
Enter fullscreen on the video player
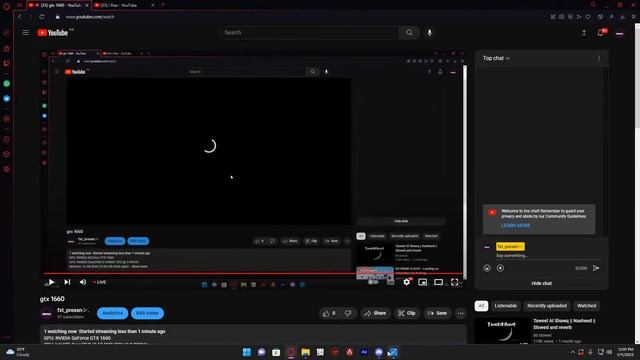click(454, 282)
